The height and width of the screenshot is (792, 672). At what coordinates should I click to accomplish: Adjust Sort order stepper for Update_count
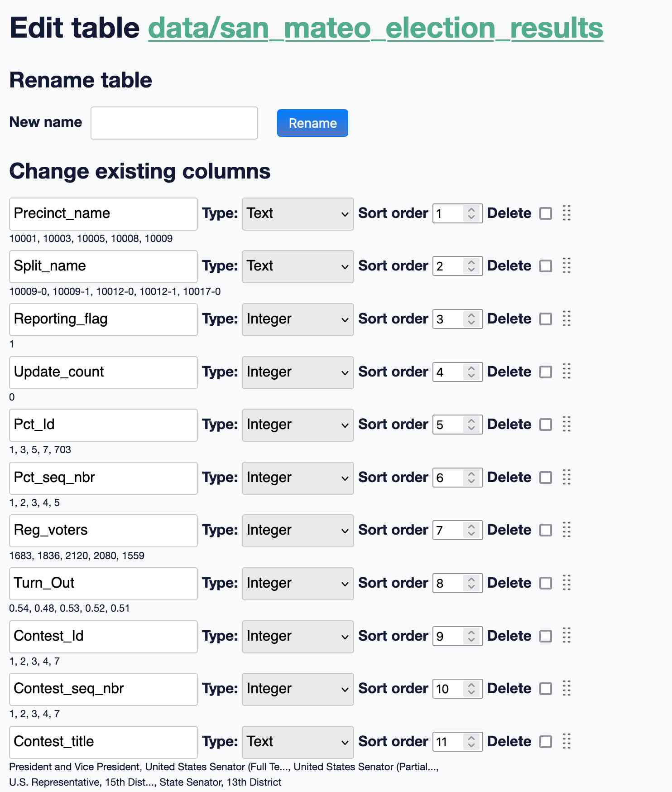(x=471, y=372)
